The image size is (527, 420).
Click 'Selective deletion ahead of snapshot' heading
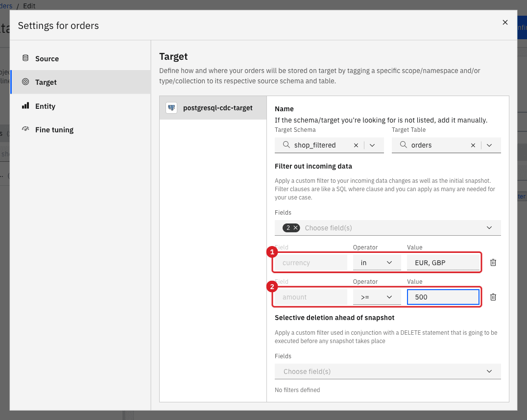(x=335, y=318)
